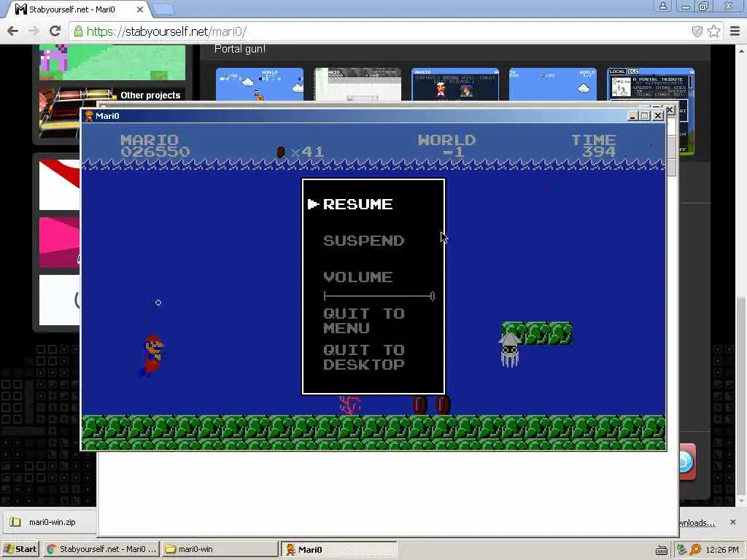The height and width of the screenshot is (560, 747).
Task: Click the 12:26 PM system clock
Action: tap(722, 550)
